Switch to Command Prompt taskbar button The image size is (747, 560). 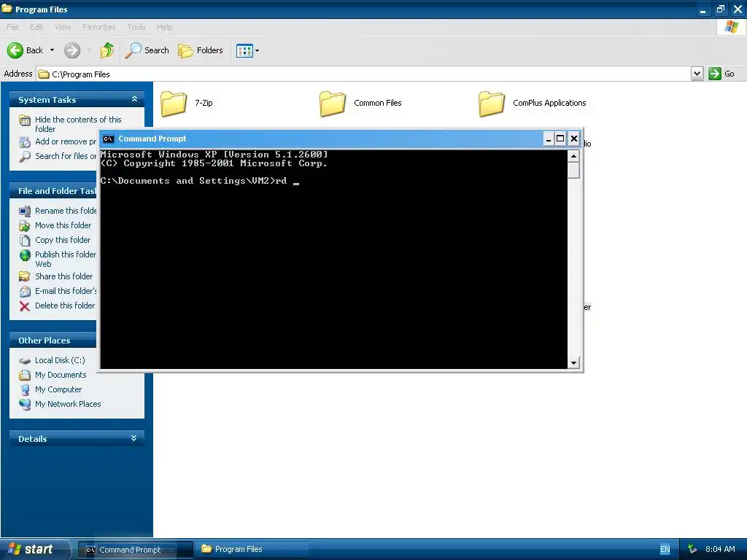point(135,550)
